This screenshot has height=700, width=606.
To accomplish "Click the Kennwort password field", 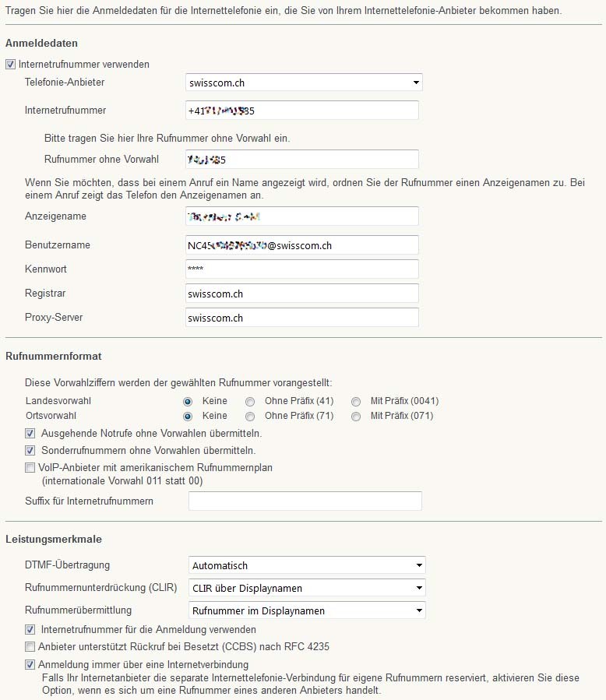I will point(301,269).
